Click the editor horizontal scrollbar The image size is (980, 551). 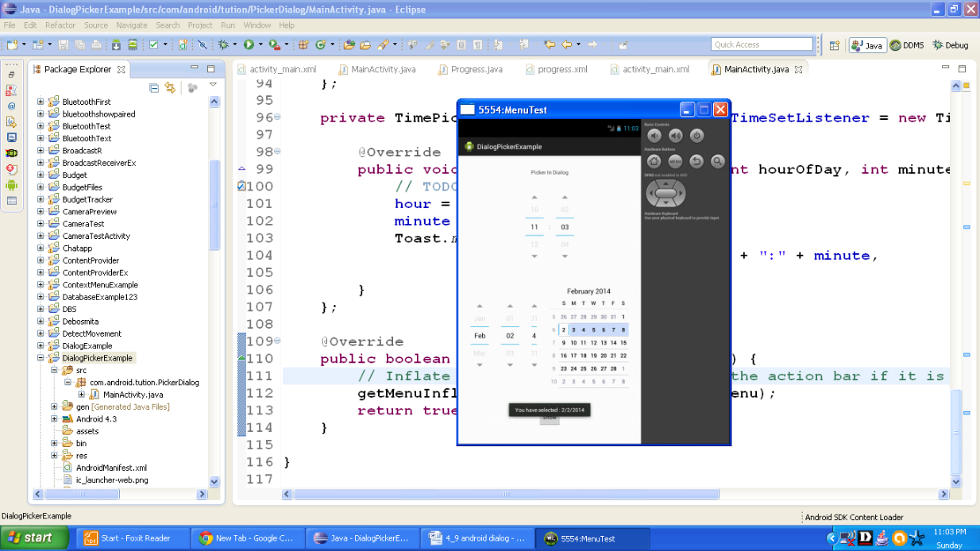point(506,494)
